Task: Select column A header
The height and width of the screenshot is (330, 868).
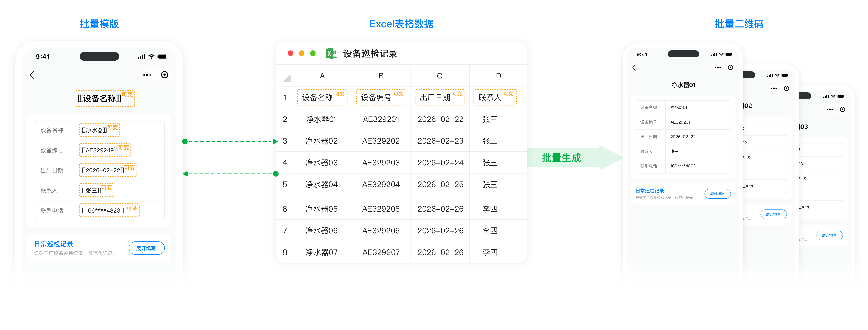Action: pyautogui.click(x=322, y=76)
